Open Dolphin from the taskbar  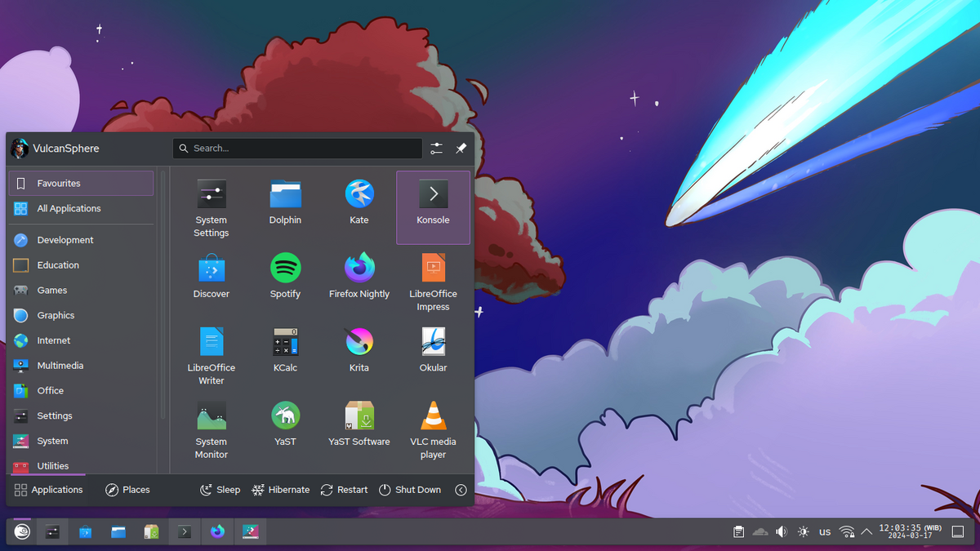[x=118, y=531]
